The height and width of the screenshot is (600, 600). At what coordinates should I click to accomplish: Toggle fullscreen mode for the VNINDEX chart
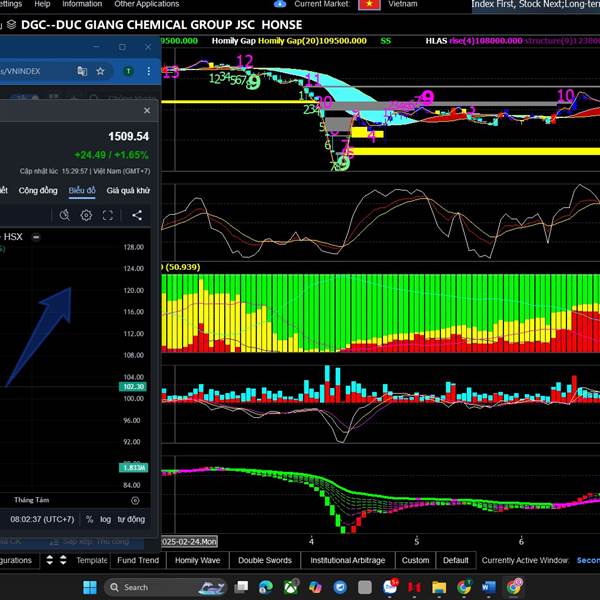pyautogui.click(x=108, y=215)
